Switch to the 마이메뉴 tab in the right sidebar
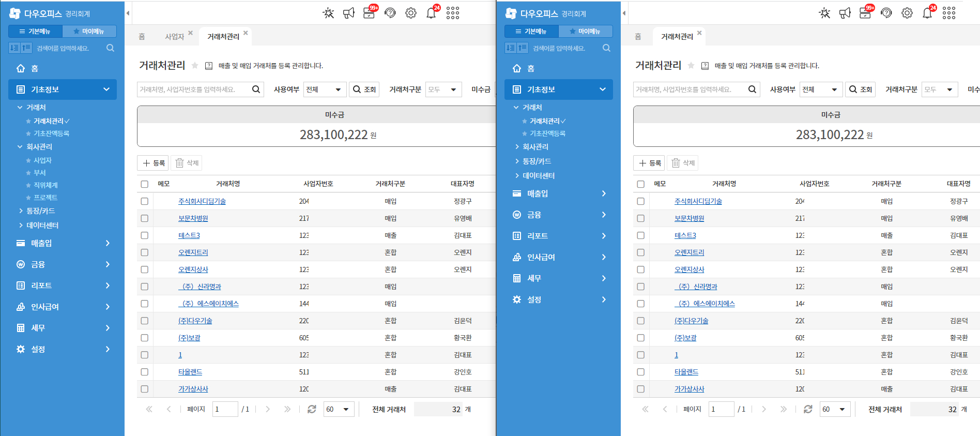This screenshot has height=436, width=980. pos(585,32)
